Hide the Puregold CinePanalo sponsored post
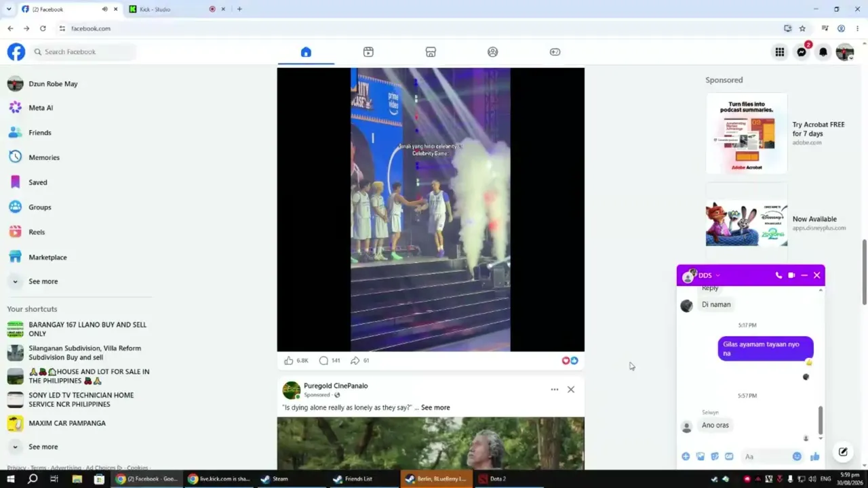 tap(571, 390)
